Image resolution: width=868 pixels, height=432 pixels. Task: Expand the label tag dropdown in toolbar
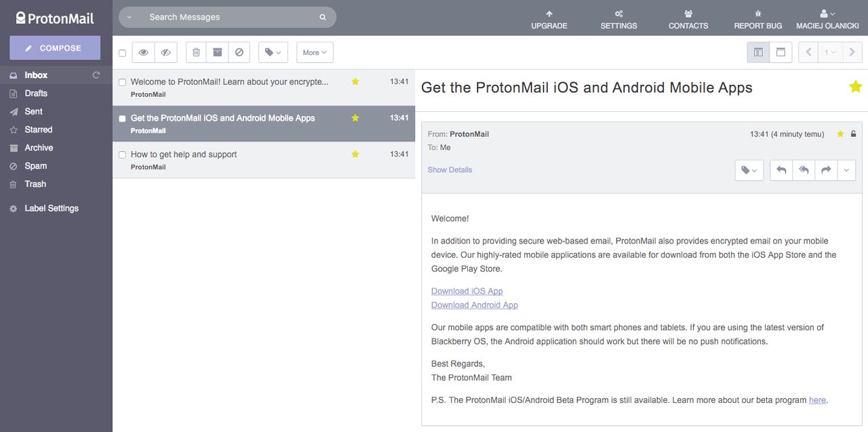pos(273,52)
